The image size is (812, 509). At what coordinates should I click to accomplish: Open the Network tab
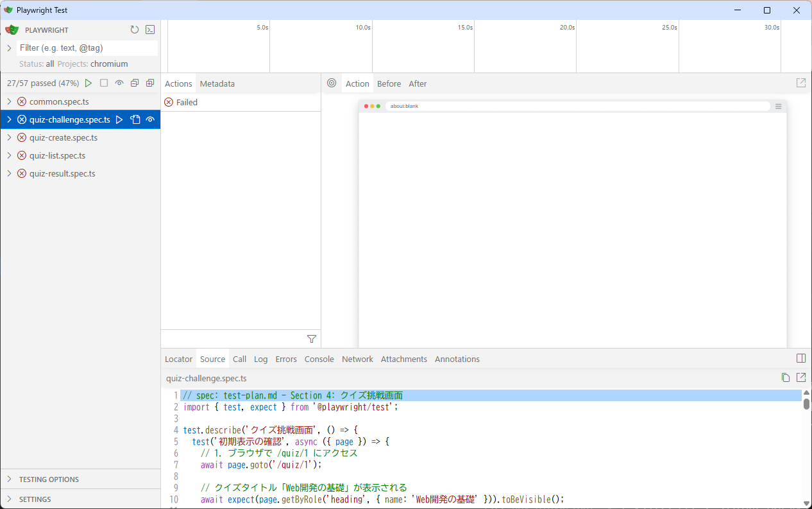[x=357, y=359]
